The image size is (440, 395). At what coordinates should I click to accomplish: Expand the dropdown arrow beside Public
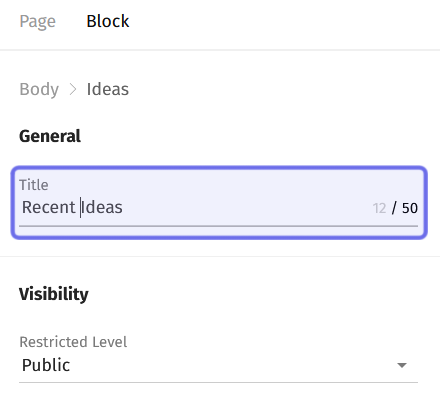click(402, 365)
